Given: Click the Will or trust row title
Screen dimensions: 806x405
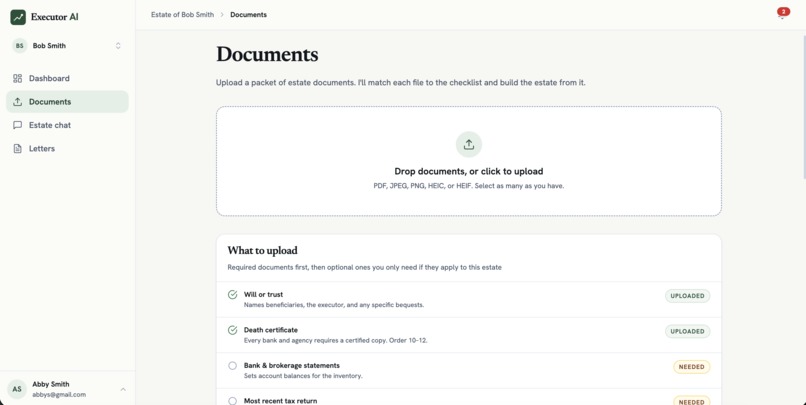Looking at the screenshot, I should point(263,294).
